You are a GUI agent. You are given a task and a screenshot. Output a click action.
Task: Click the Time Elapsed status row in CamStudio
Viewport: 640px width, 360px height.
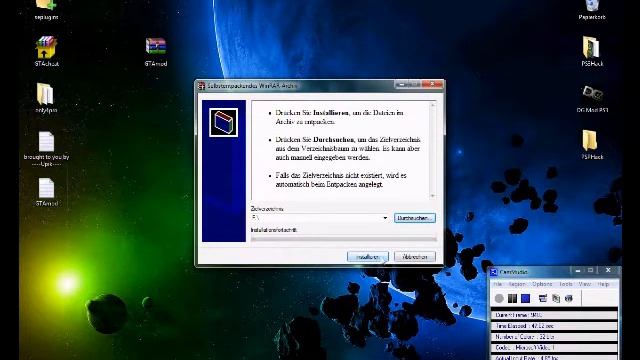click(554, 326)
